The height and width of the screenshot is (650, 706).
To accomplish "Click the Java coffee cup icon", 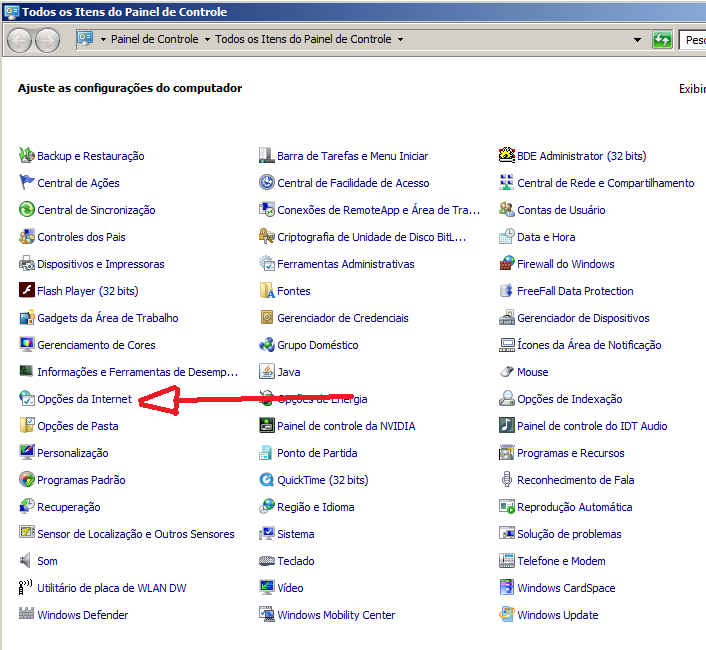I will tap(267, 371).
